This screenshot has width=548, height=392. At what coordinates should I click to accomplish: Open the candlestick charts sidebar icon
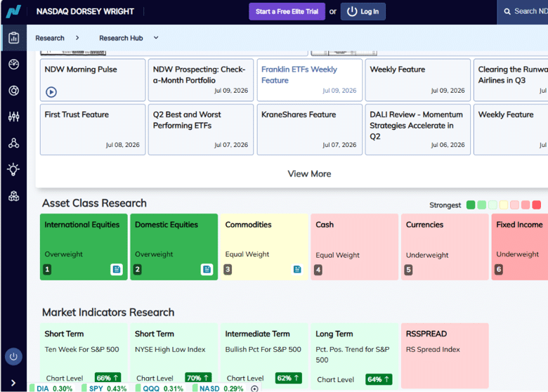pos(13,117)
